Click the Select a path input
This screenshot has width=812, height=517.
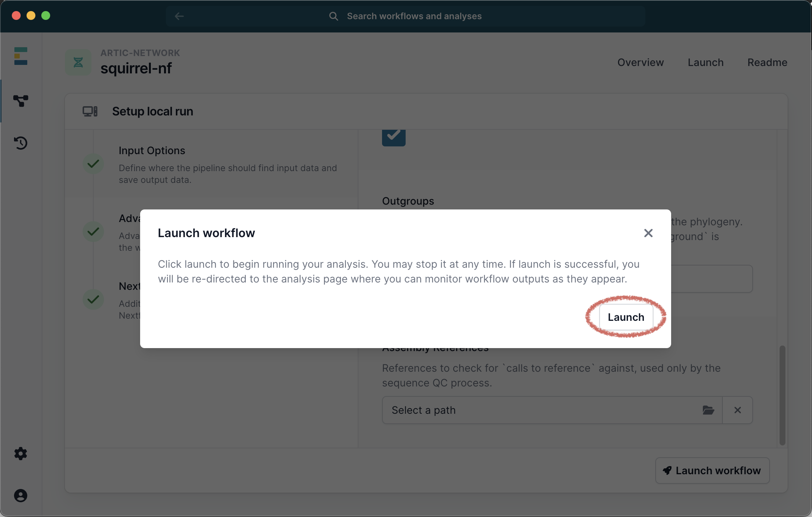coord(542,410)
